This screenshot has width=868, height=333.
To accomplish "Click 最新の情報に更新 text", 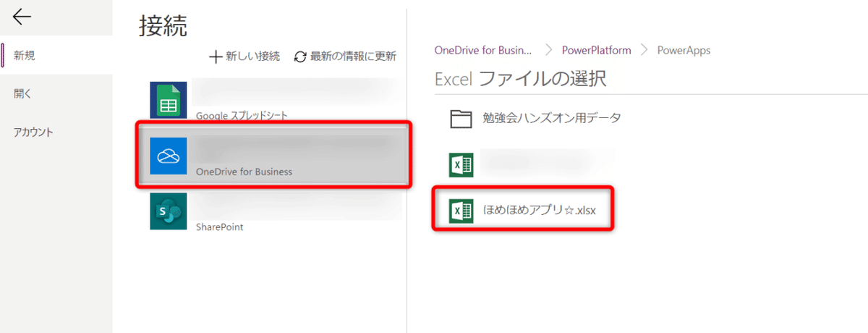I will (x=353, y=56).
